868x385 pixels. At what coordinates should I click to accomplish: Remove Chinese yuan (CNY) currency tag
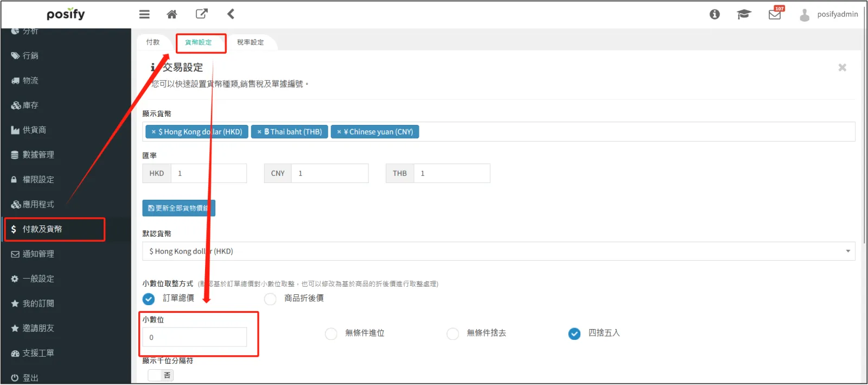coord(339,132)
